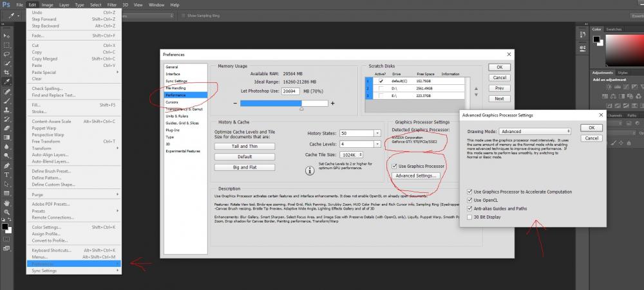This screenshot has height=290, width=644.
Task: Open Advanced Settings button
Action: (416, 176)
